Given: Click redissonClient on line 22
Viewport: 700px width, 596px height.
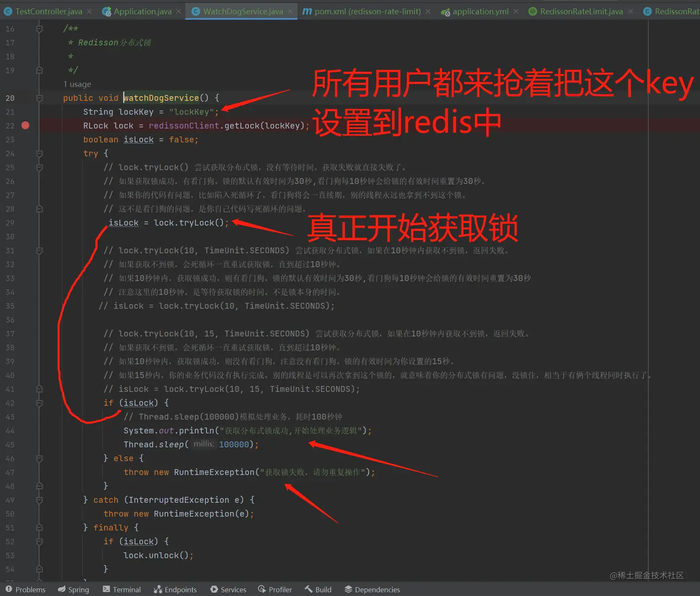Looking at the screenshot, I should pyautogui.click(x=184, y=126).
